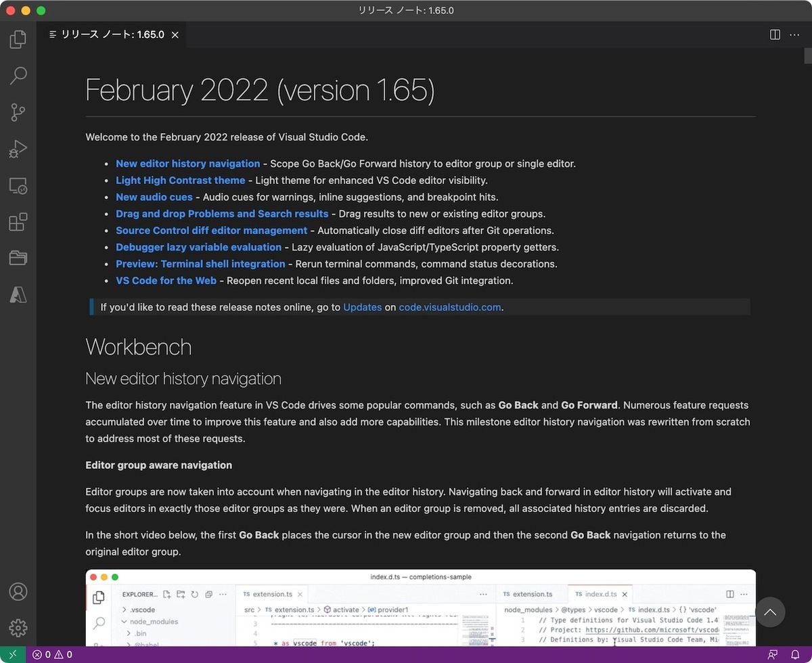
Task: Follow the Light High Contrast theme link
Action: (180, 181)
